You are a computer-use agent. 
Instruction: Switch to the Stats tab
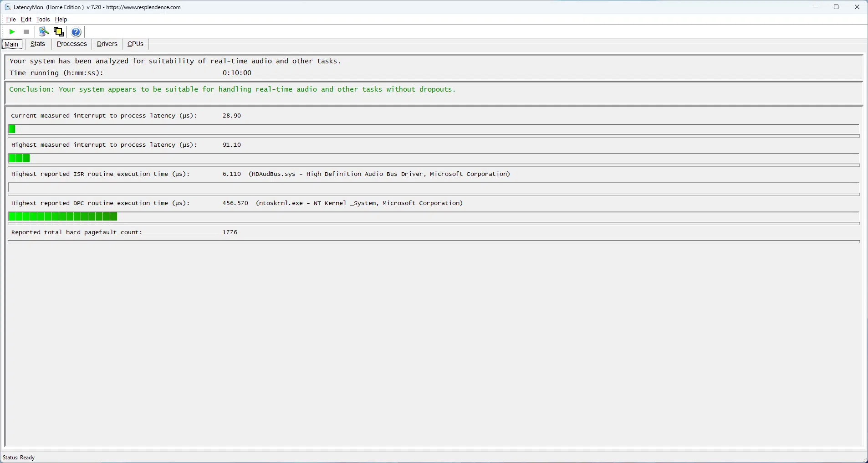coord(38,44)
